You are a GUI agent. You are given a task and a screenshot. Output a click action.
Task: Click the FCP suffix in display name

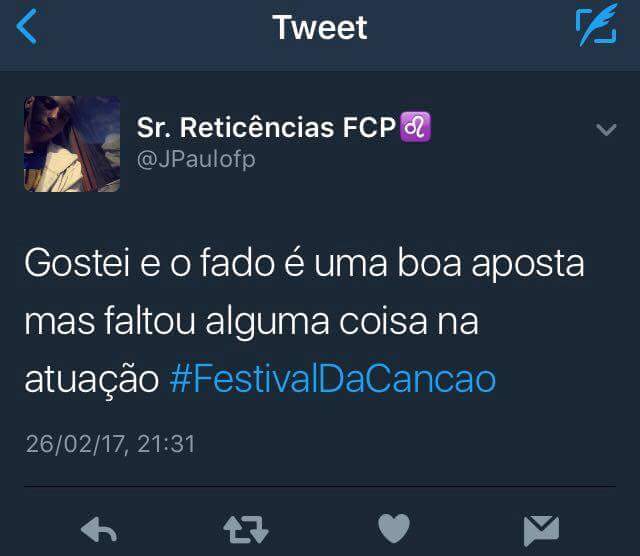(369, 127)
